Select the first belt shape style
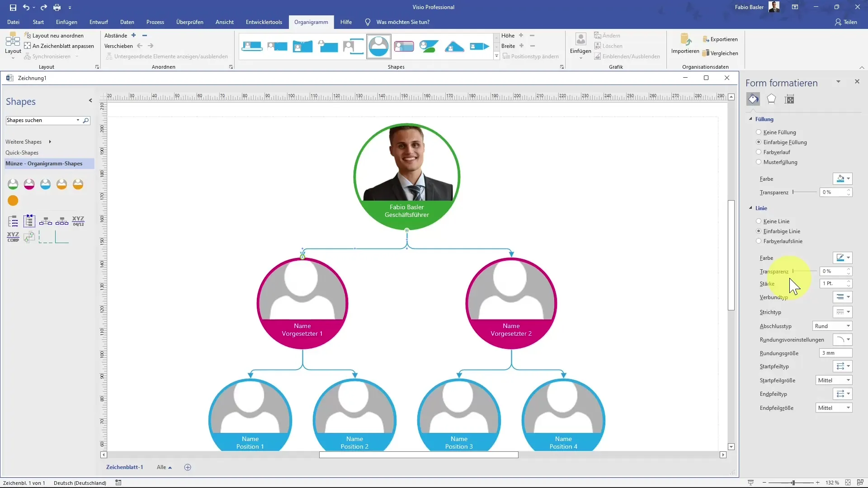 point(252,46)
